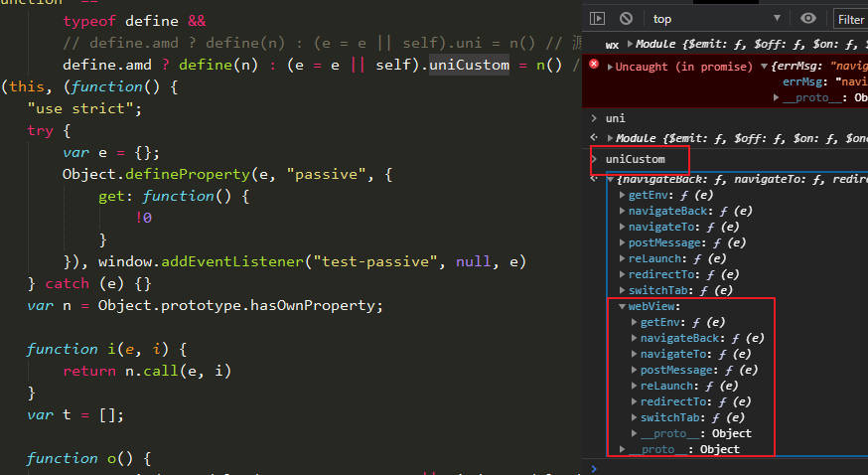Image resolution: width=868 pixels, height=475 pixels.
Task: Clear the console with the ban icon
Action: coord(626,18)
